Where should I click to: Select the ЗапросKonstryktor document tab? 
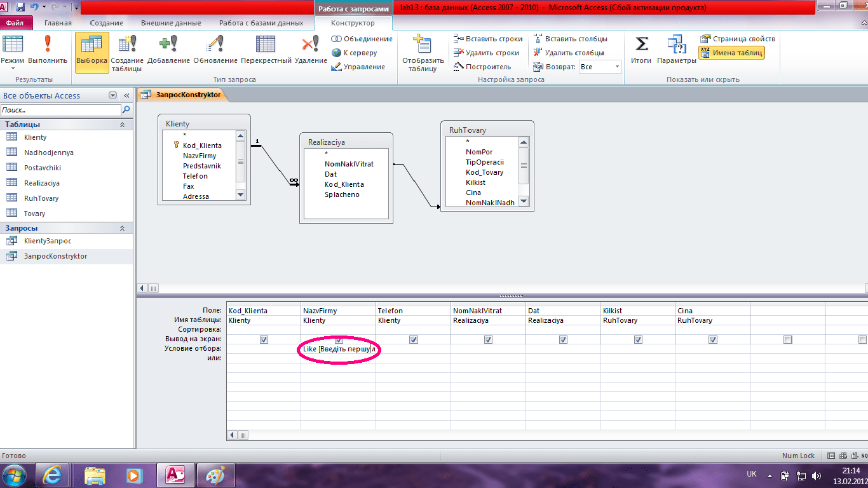(184, 95)
